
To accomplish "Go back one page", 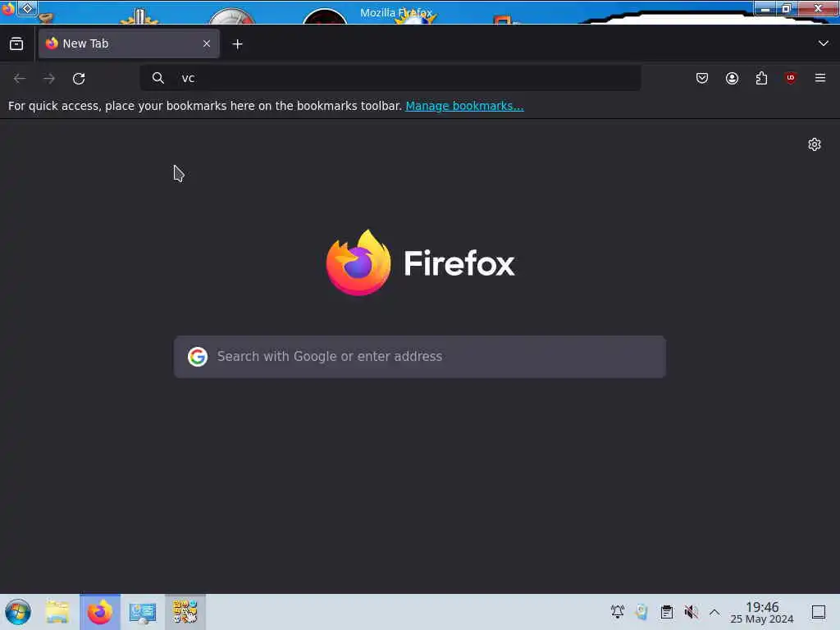I will 20,79.
